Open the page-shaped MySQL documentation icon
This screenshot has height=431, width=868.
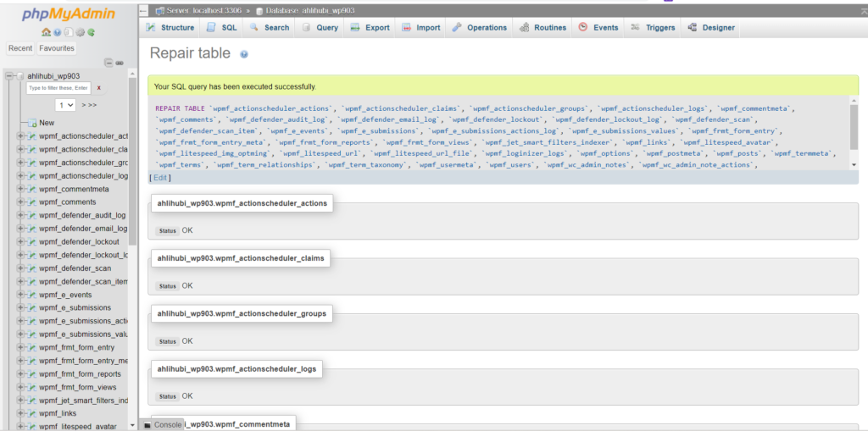click(x=69, y=32)
